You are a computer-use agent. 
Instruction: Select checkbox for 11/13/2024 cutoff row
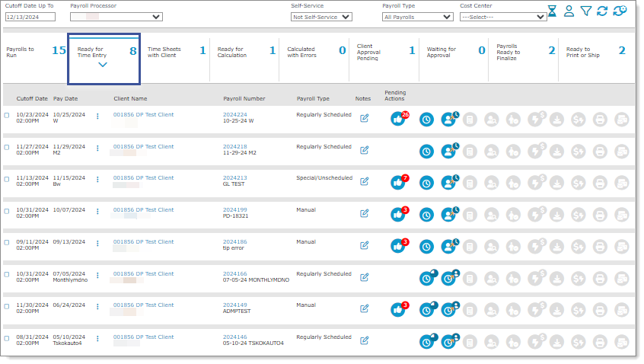7,179
